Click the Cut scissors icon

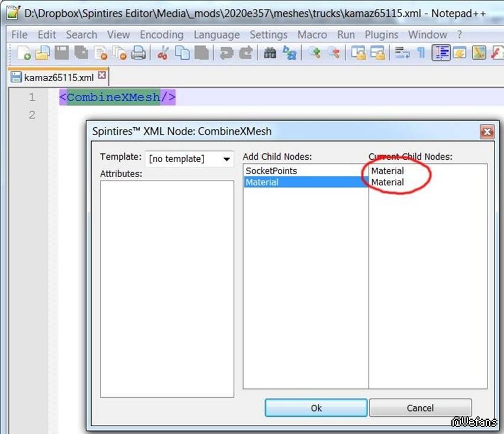coord(163,54)
